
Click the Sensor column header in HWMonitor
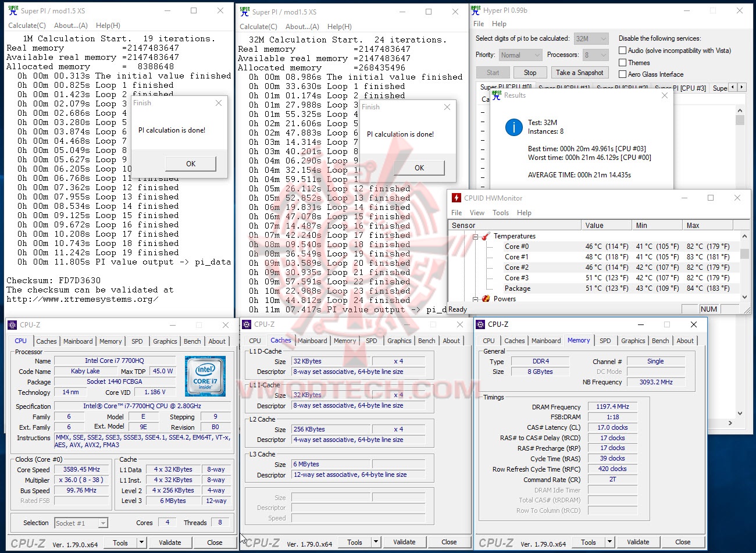click(x=515, y=225)
